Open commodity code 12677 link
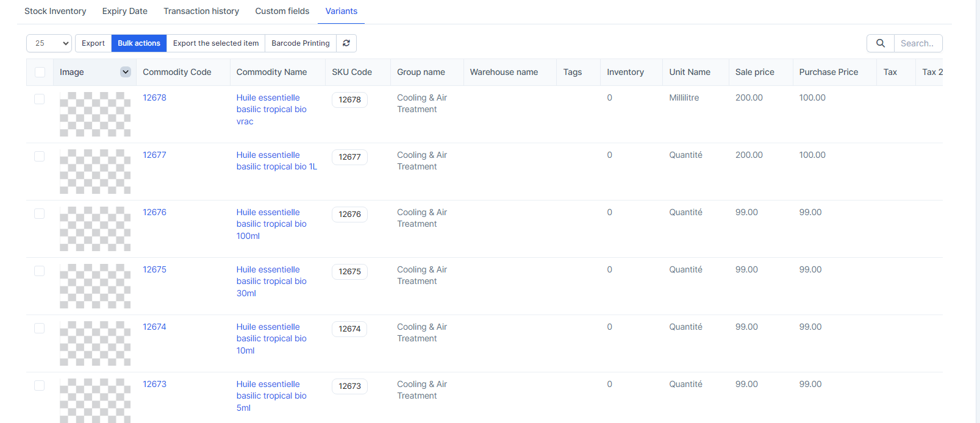 154,155
